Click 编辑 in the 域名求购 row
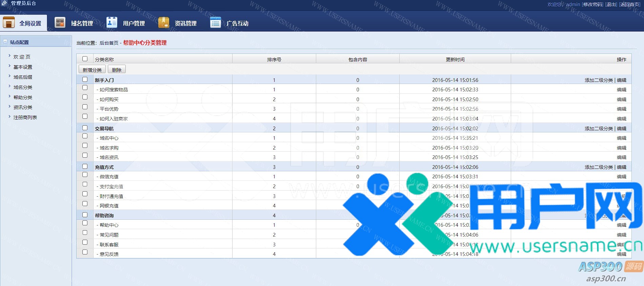This screenshot has height=286, width=644. point(622,148)
